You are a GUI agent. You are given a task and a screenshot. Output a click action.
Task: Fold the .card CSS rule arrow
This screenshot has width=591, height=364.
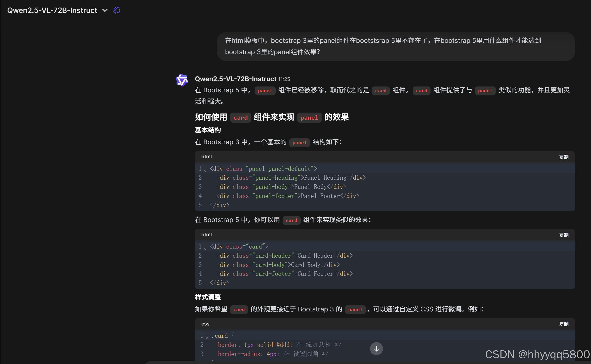coord(207,337)
